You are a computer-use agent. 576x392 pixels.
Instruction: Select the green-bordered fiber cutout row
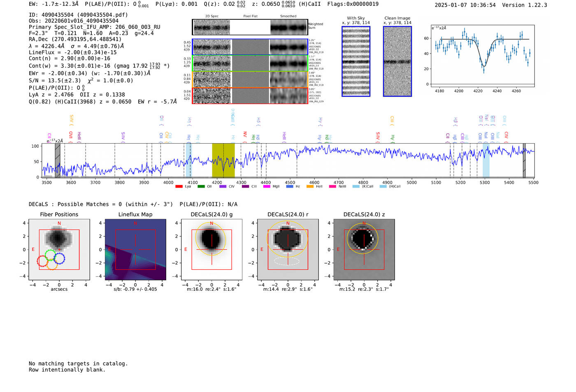pos(250,63)
